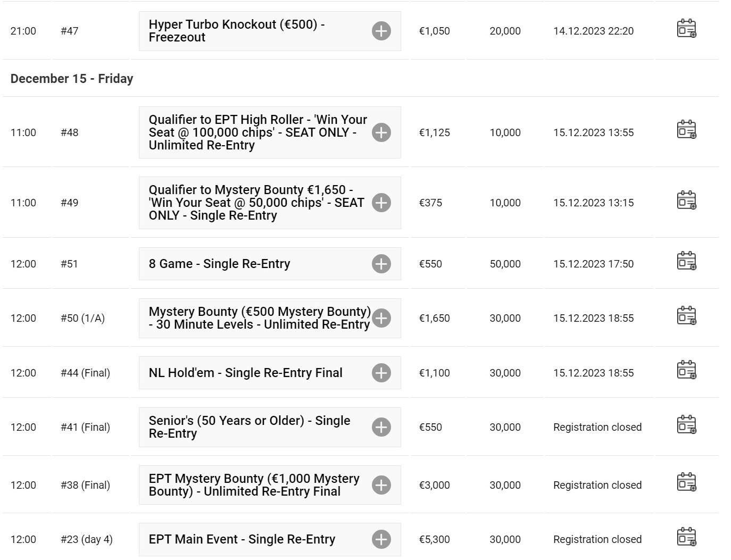The image size is (731, 560).
Task: Add event #47 Hyper Turbo Knockout to calendar
Action: 686,29
